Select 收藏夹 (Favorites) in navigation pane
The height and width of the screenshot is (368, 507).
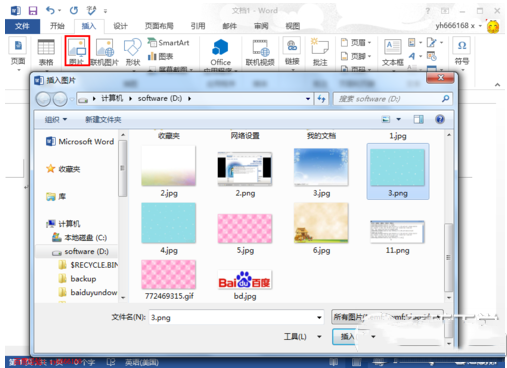(x=63, y=169)
